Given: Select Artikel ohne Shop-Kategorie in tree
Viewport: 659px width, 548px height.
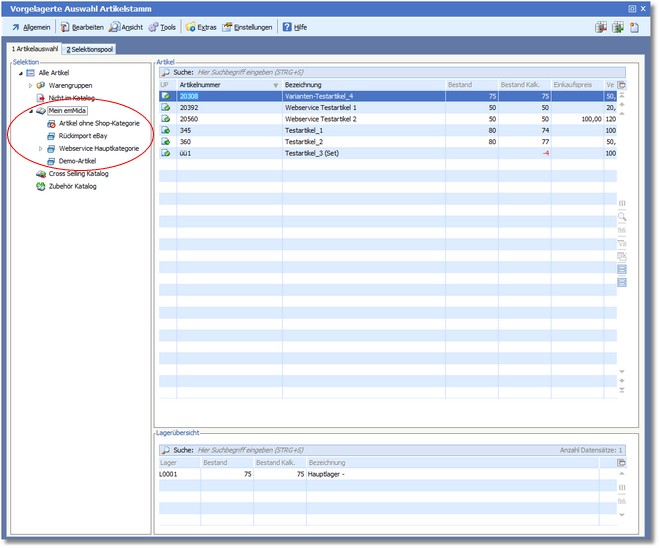Looking at the screenshot, I should pyautogui.click(x=98, y=123).
